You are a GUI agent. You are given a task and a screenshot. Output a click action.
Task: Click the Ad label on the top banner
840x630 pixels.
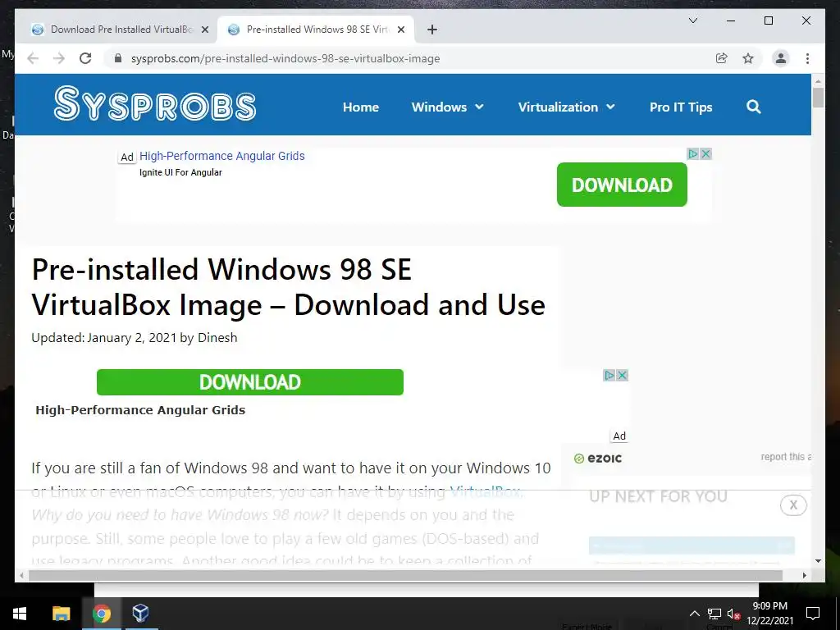click(127, 157)
